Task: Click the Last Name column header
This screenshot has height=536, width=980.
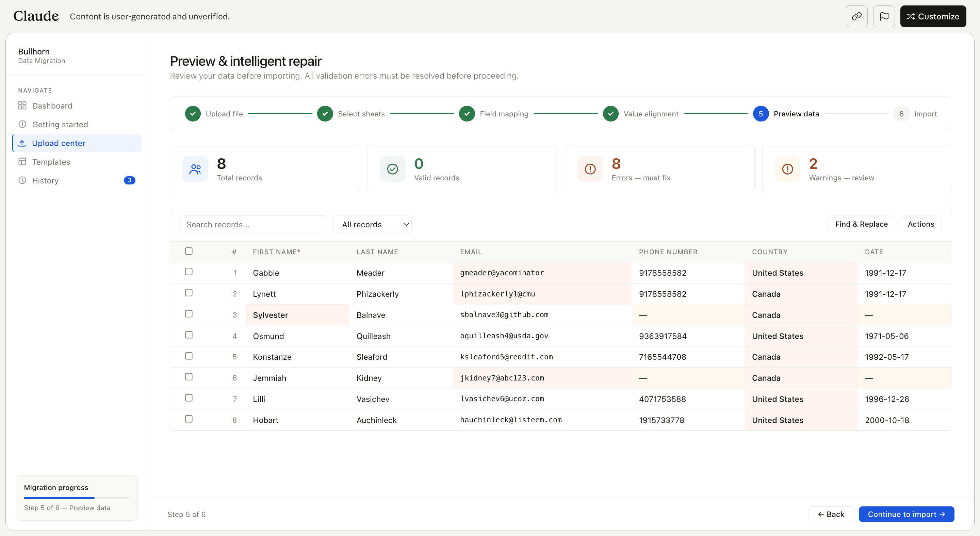Action: [377, 252]
